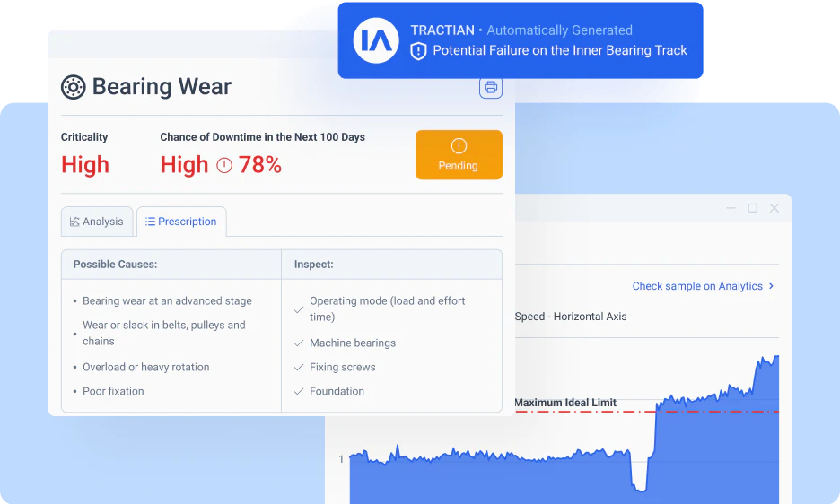Click the 78% downtime chance value
The height and width of the screenshot is (504, 840).
click(260, 165)
